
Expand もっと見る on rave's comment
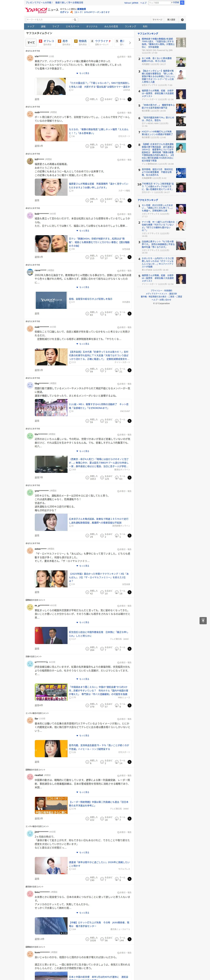coord(83,287)
